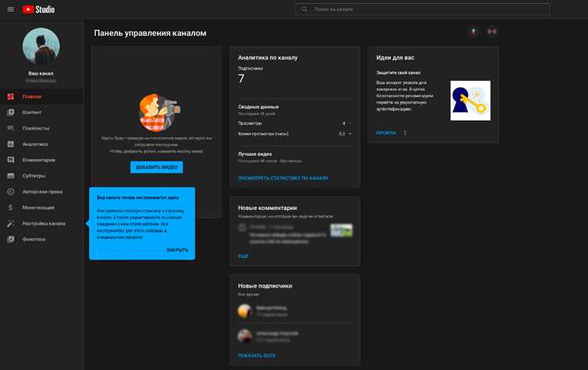Click the commenter avatar in Новые комментарии

pos(242,227)
